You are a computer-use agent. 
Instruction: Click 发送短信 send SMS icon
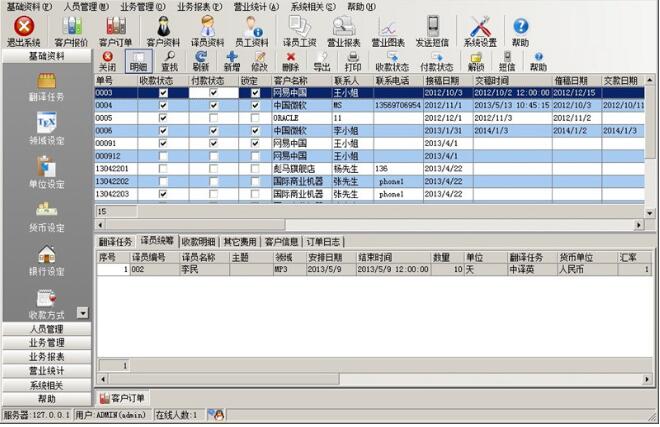pos(432,31)
